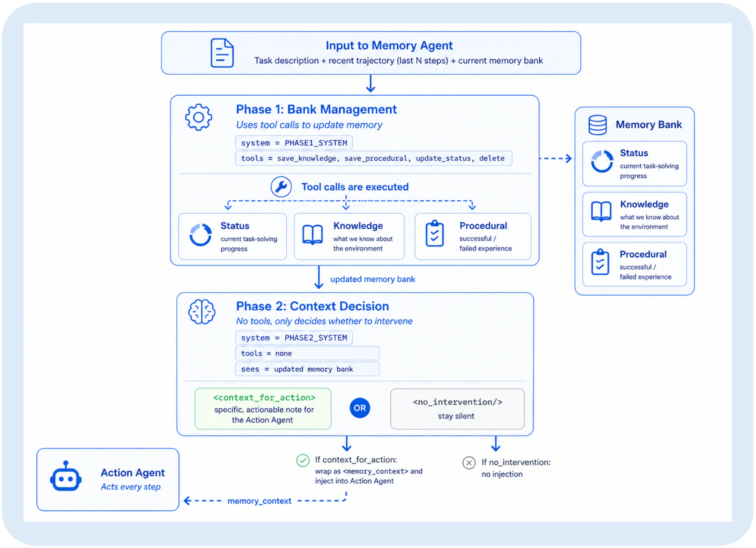Select the tools = save_knowledge, save_procedural code box
Viewport: 756px width, 548px height.
tap(374, 158)
